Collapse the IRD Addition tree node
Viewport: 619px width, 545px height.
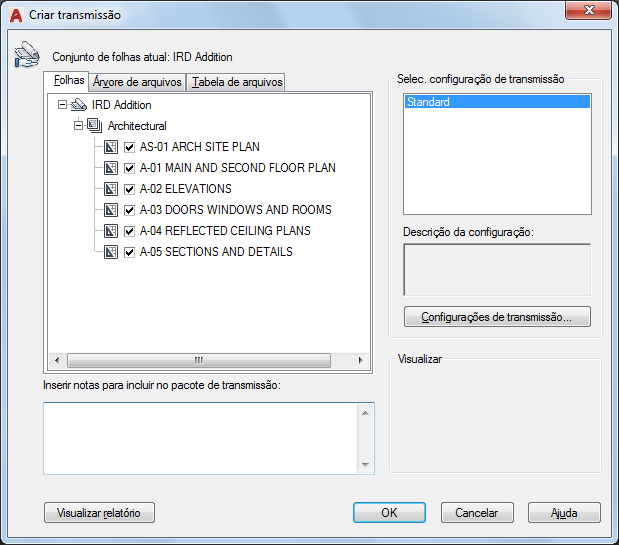(x=62, y=105)
